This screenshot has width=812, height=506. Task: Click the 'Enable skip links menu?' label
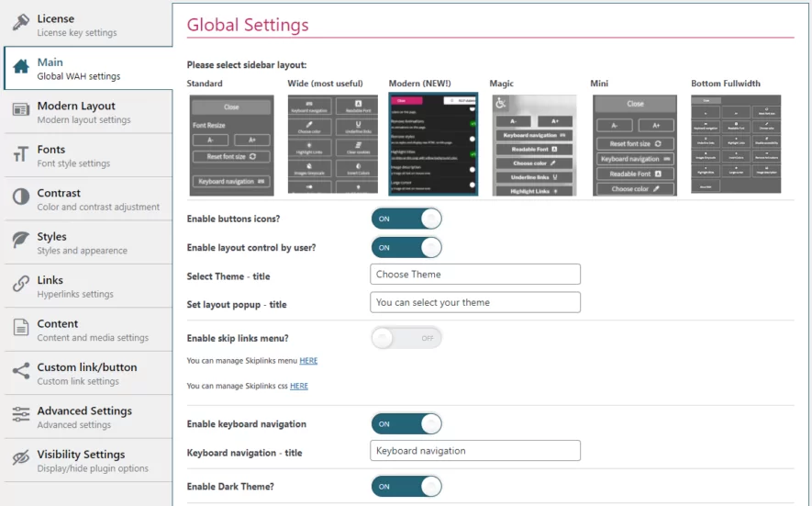point(238,338)
